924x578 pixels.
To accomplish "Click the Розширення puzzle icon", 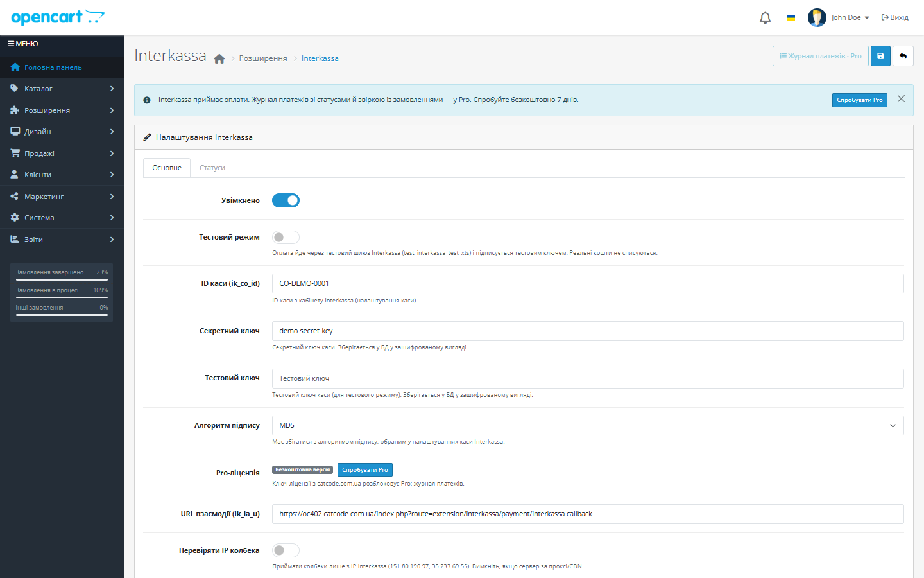I will (x=15, y=110).
